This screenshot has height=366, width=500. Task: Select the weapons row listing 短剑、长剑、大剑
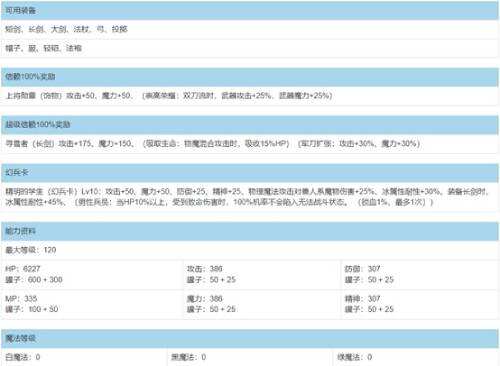tap(250, 29)
